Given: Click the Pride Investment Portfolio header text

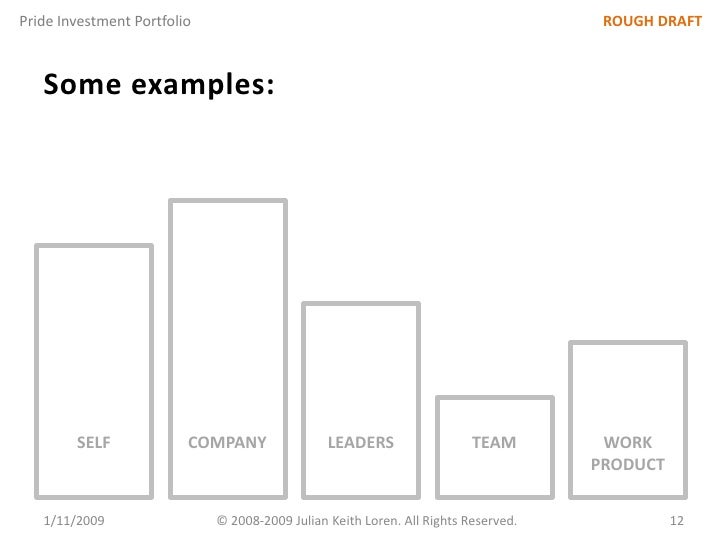Looking at the screenshot, I should point(98,21).
